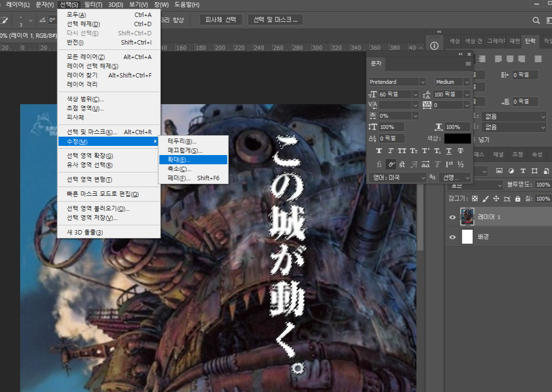The height and width of the screenshot is (392, 552).
Task: Click the vertical scale 100% field
Action: pos(391,127)
